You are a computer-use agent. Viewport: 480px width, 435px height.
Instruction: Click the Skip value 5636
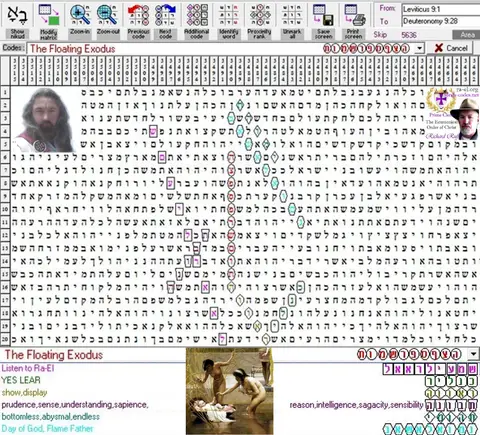point(409,35)
